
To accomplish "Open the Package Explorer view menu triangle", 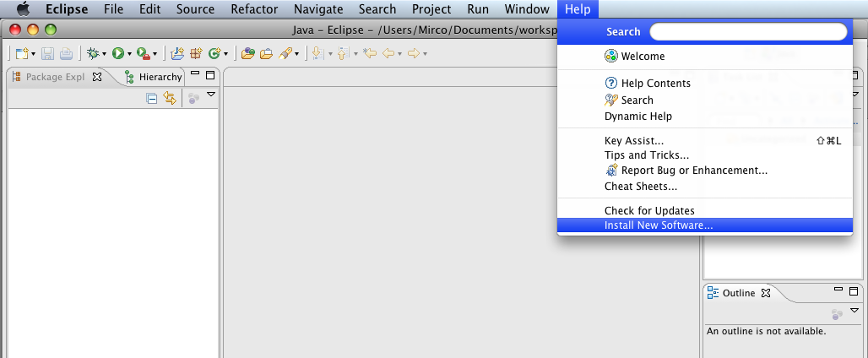I will pos(211,95).
